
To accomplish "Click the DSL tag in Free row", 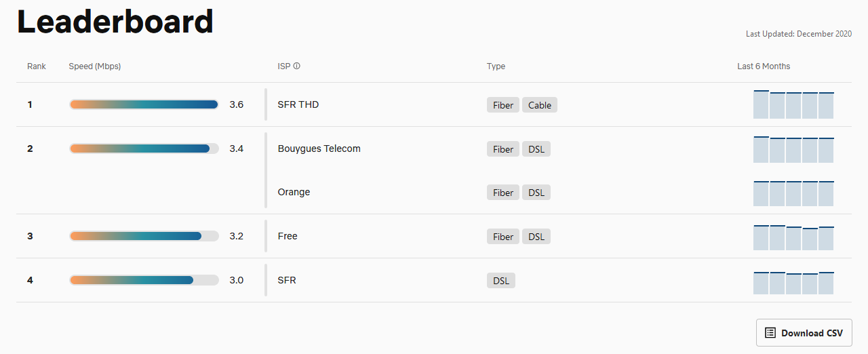I will [536, 237].
